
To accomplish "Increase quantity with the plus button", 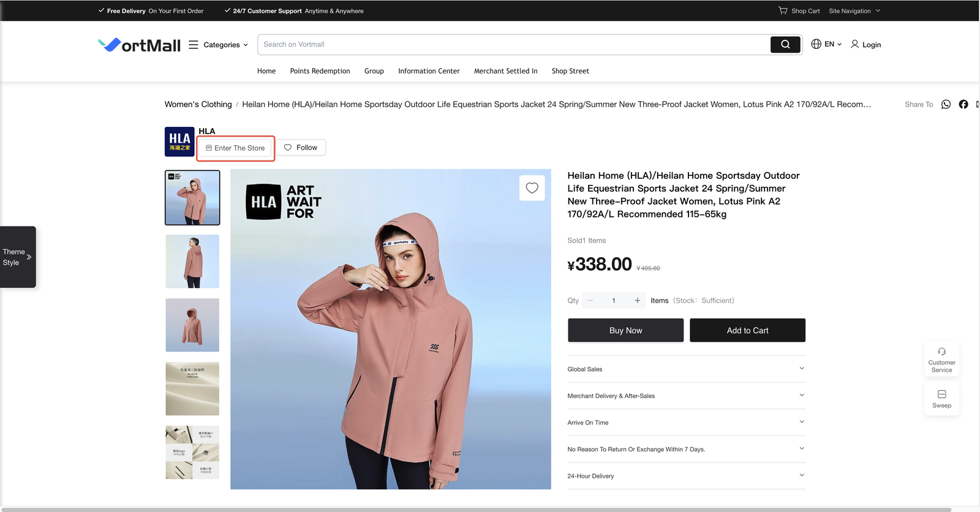I will tap(637, 301).
